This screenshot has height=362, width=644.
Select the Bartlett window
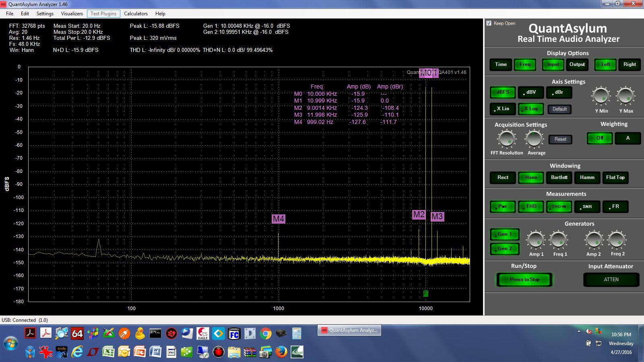559,177
